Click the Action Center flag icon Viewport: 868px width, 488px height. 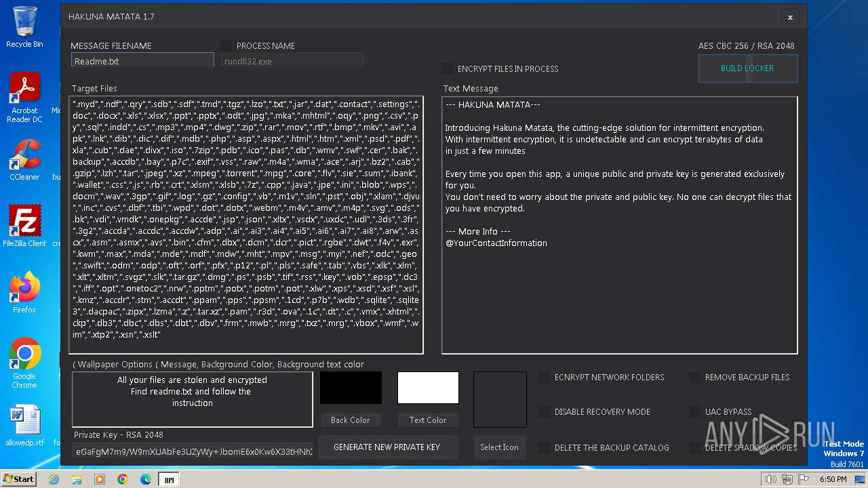click(x=803, y=479)
